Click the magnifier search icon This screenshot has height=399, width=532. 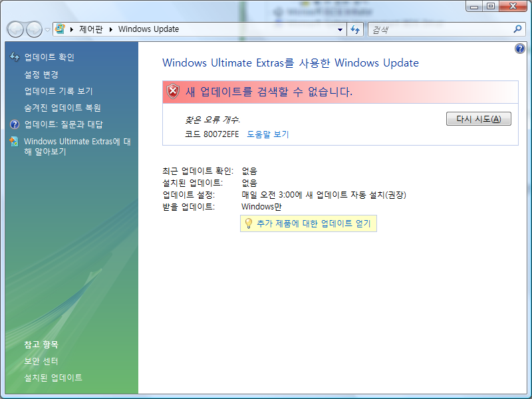(x=517, y=29)
